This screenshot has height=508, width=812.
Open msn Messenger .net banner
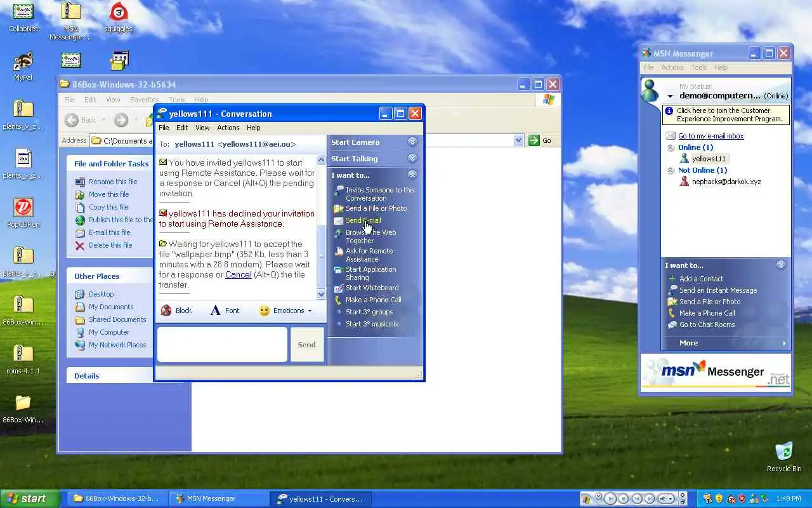[x=716, y=372]
